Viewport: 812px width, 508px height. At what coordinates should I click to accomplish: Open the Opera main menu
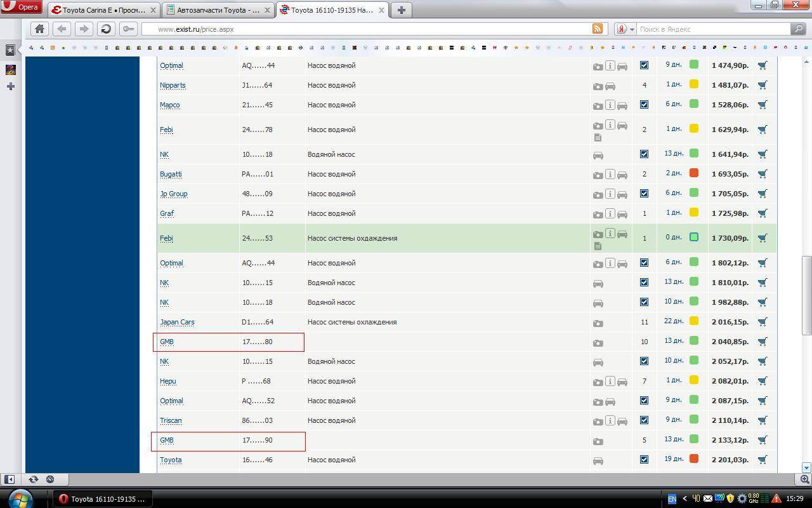[22, 8]
